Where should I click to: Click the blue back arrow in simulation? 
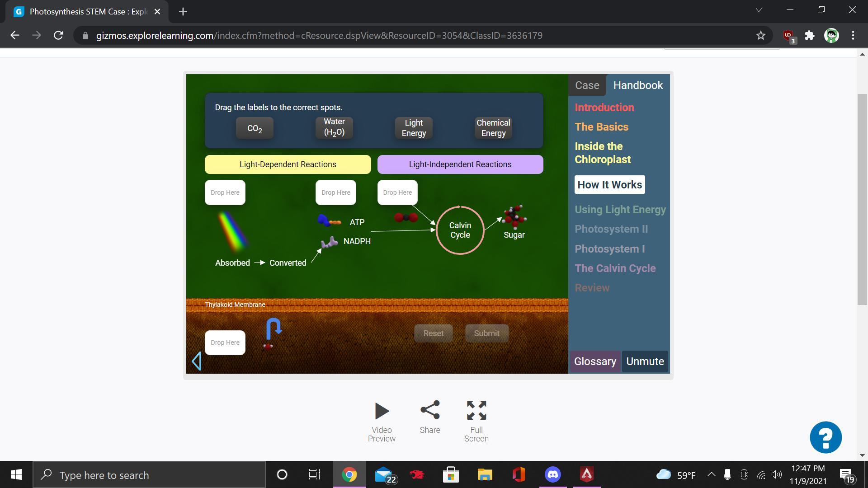pos(197,361)
